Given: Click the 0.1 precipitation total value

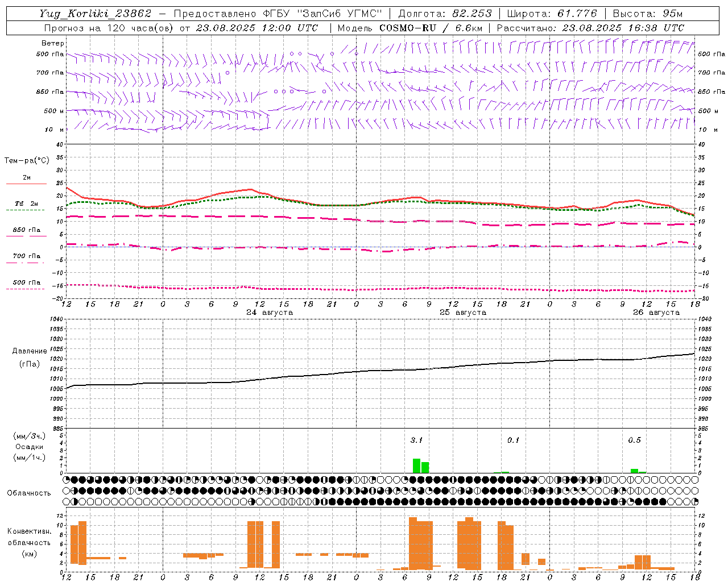Looking at the screenshot, I should pyautogui.click(x=513, y=440).
